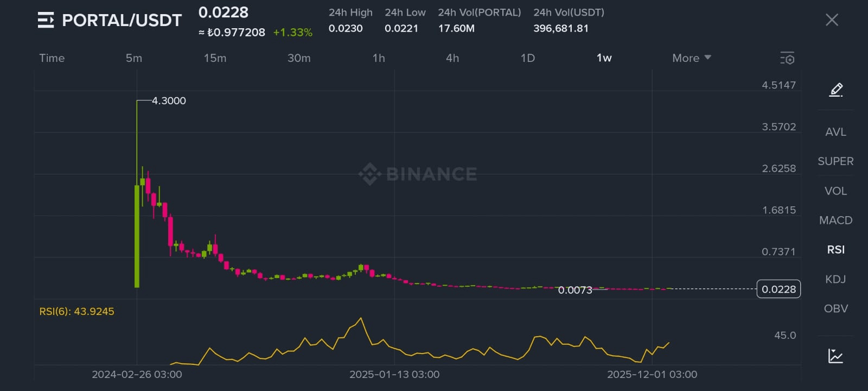The width and height of the screenshot is (868, 391).
Task: Open chart settings icon beside More
Action: tap(787, 58)
